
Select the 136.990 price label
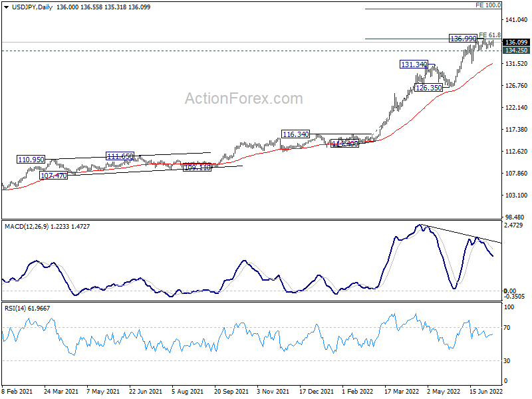tap(463, 39)
